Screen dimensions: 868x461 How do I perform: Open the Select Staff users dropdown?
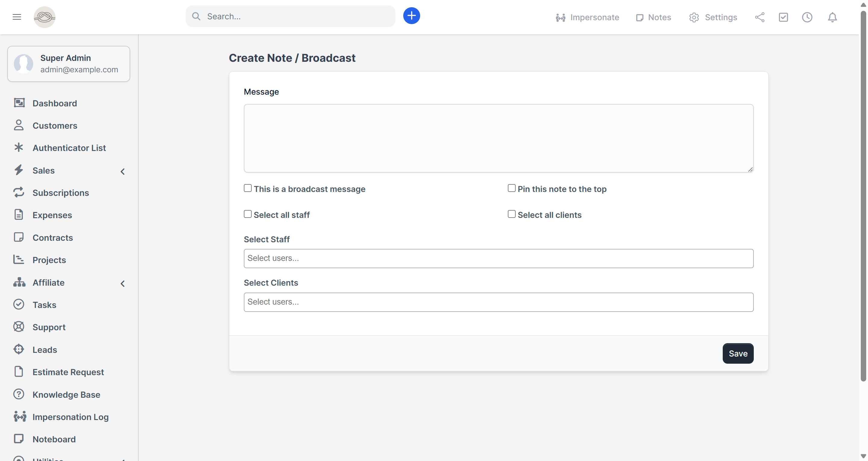(498, 259)
